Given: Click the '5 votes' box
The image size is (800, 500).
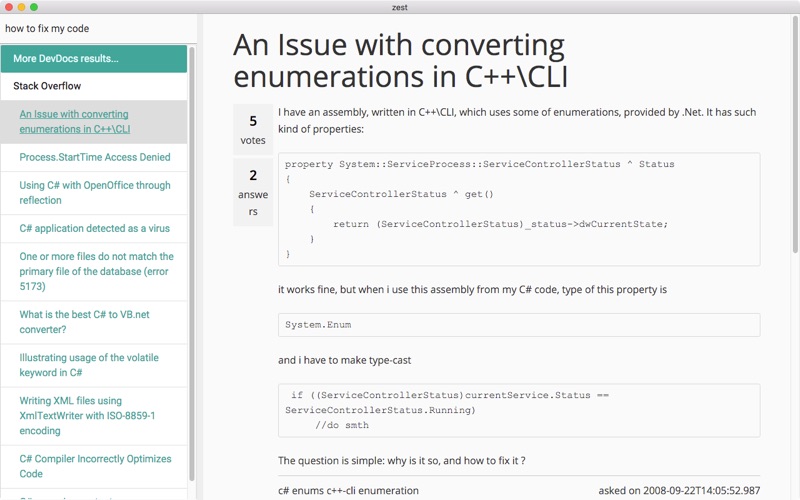Looking at the screenshot, I should click(x=253, y=130).
